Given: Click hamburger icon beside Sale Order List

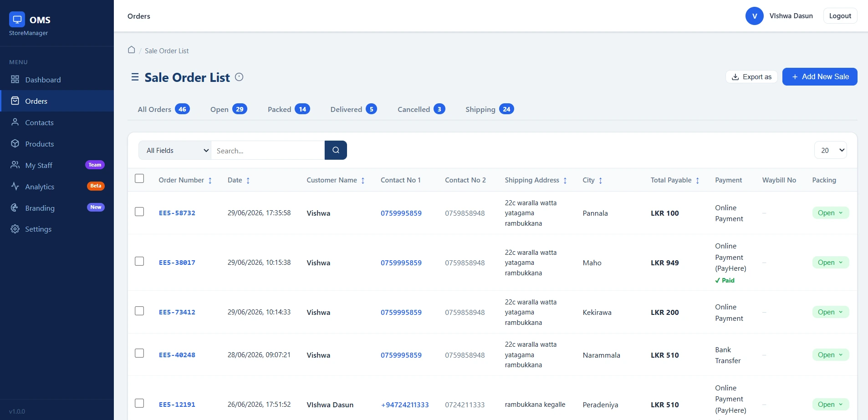Looking at the screenshot, I should (x=135, y=77).
